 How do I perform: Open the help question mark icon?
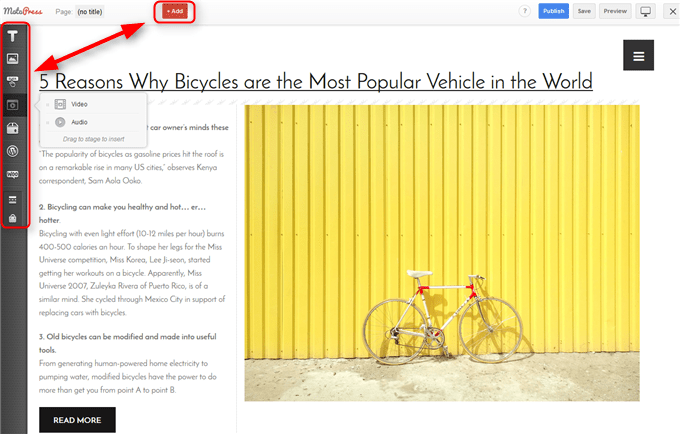coord(524,11)
